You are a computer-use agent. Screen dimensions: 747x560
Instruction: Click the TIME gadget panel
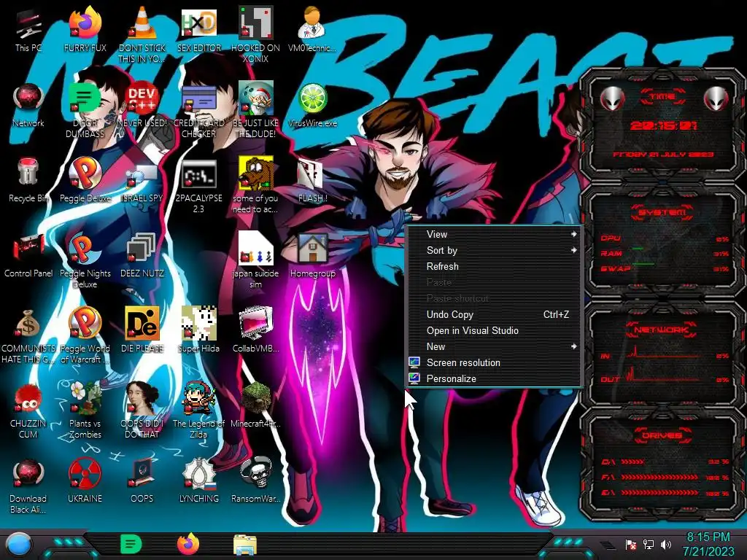click(x=662, y=125)
